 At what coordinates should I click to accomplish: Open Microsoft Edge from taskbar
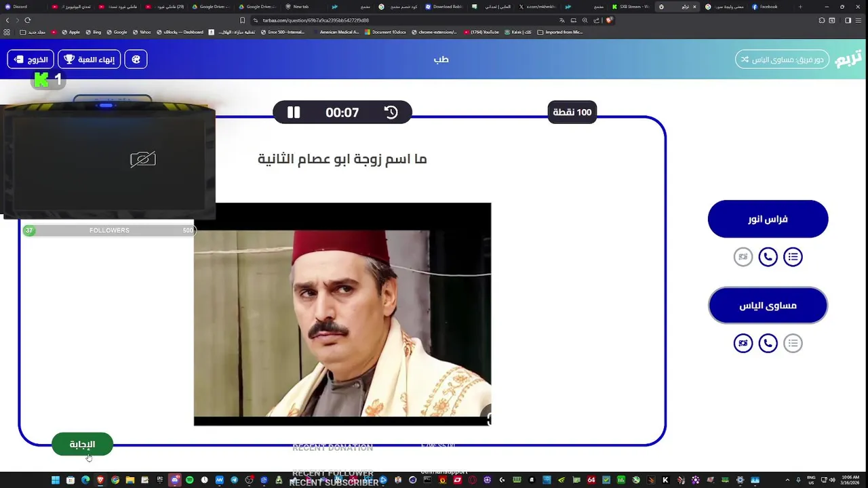tap(85, 480)
